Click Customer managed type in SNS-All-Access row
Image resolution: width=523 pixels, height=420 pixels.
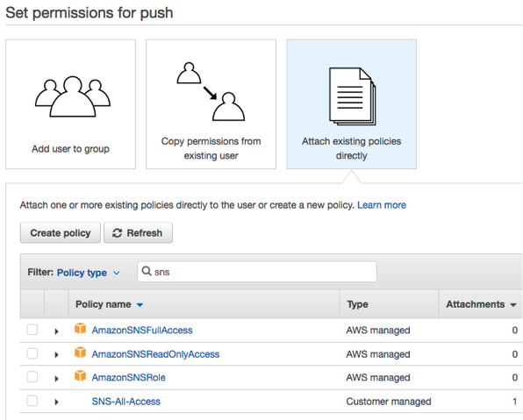tap(389, 402)
